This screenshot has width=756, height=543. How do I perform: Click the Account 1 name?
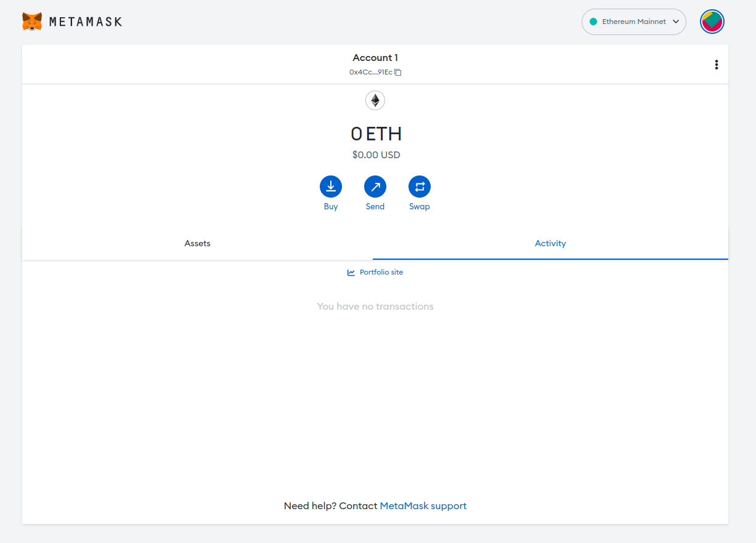pyautogui.click(x=375, y=58)
